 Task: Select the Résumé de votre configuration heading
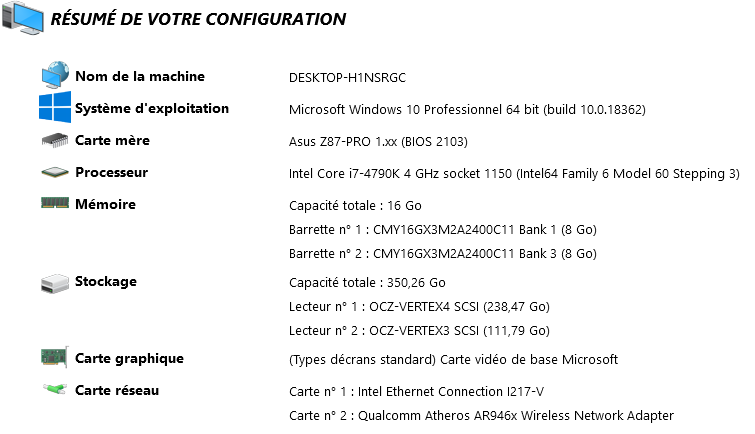point(198,19)
